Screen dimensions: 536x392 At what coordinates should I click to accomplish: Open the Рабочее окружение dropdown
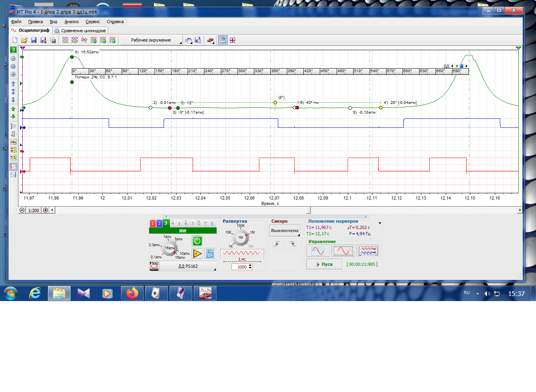click(151, 40)
